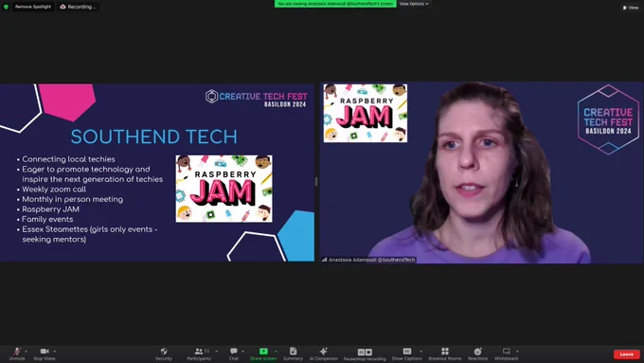Click Raspberry JAM logo in video background
Screen dimensions: 644x363
click(x=366, y=113)
